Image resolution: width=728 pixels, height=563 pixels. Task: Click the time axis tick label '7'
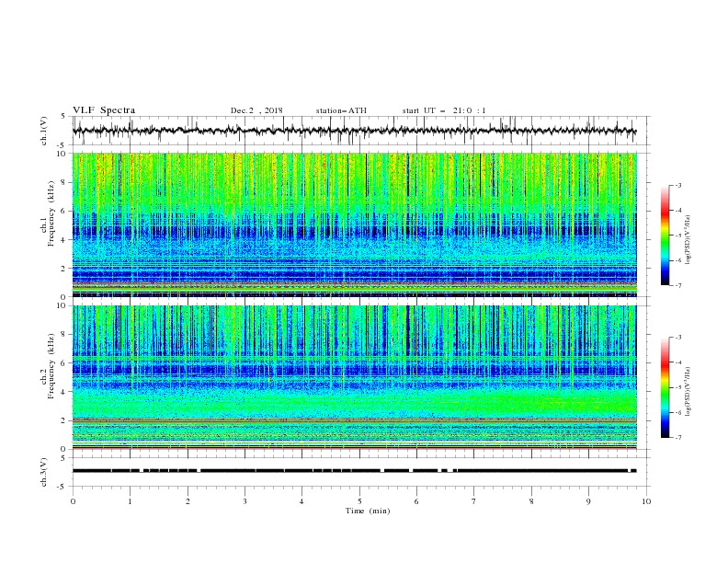(474, 501)
